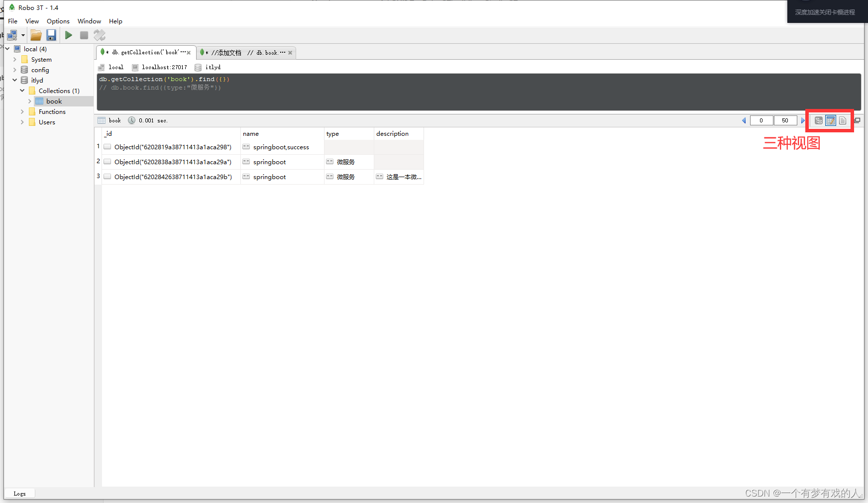Sort by the type column header
The height and width of the screenshot is (503, 868).
[349, 133]
